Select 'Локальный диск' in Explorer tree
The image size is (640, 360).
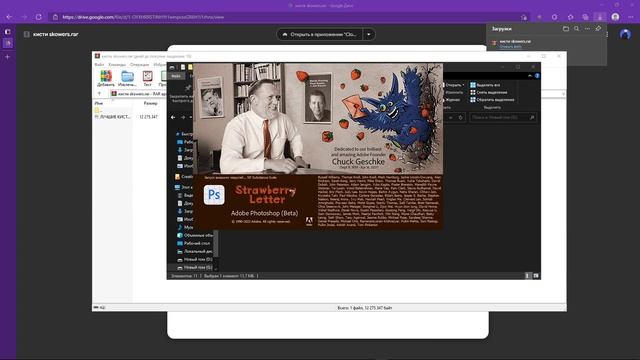[195, 251]
